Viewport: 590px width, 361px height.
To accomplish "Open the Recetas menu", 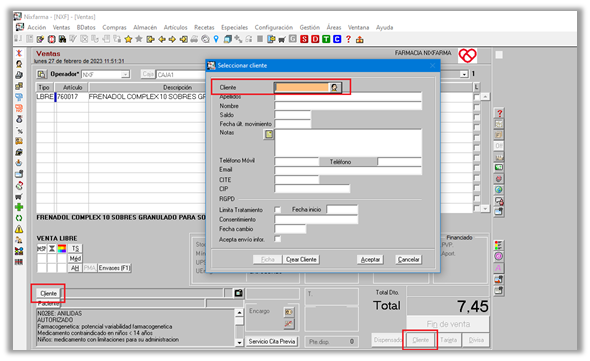I will pos(204,27).
